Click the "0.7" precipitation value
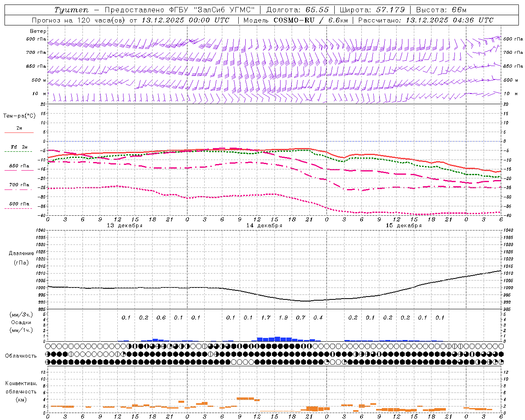Screen dimensions: 525x420 [x=301, y=317]
